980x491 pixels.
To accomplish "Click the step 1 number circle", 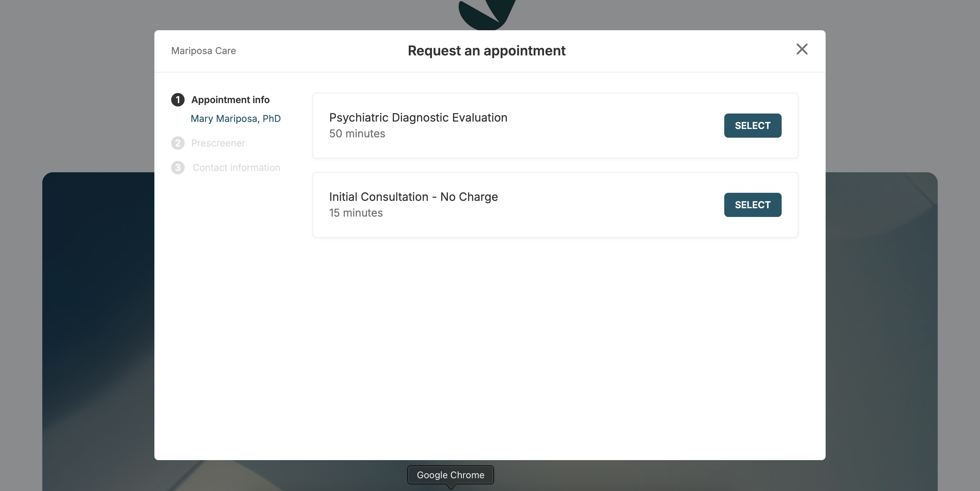I will (178, 100).
